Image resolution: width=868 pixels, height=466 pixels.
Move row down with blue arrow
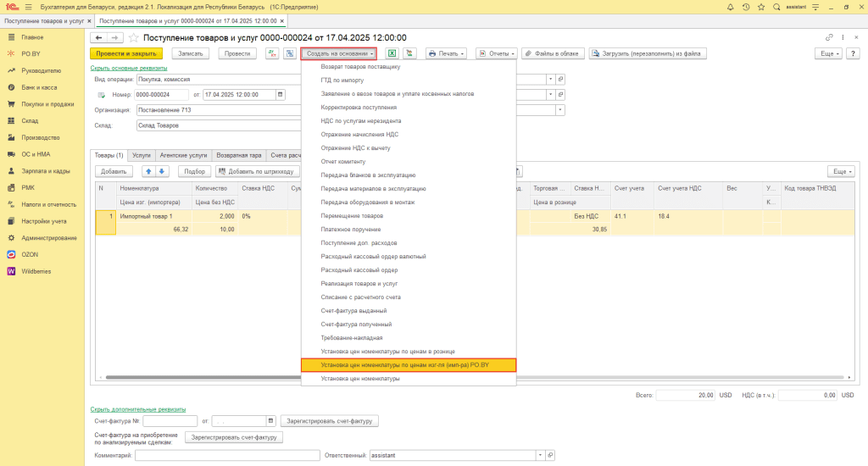point(162,171)
